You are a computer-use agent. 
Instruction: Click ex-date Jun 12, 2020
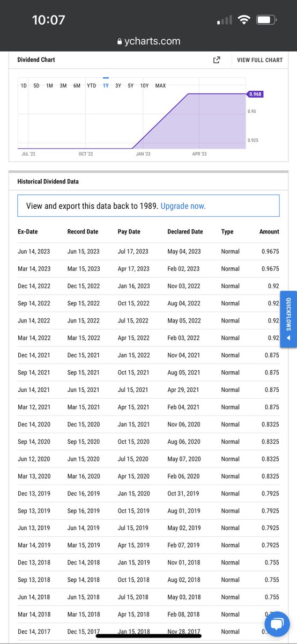(x=34, y=459)
